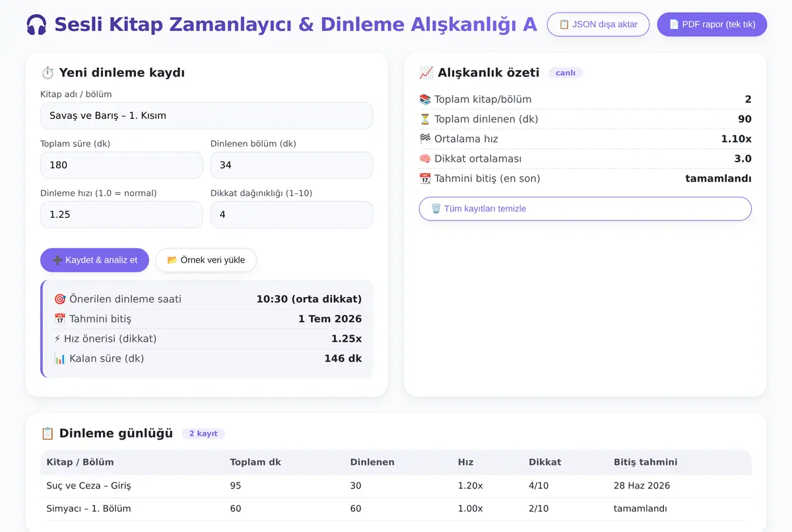Focus the Dinlenen bölüm (dk) field
The width and height of the screenshot is (792, 532).
[292, 165]
